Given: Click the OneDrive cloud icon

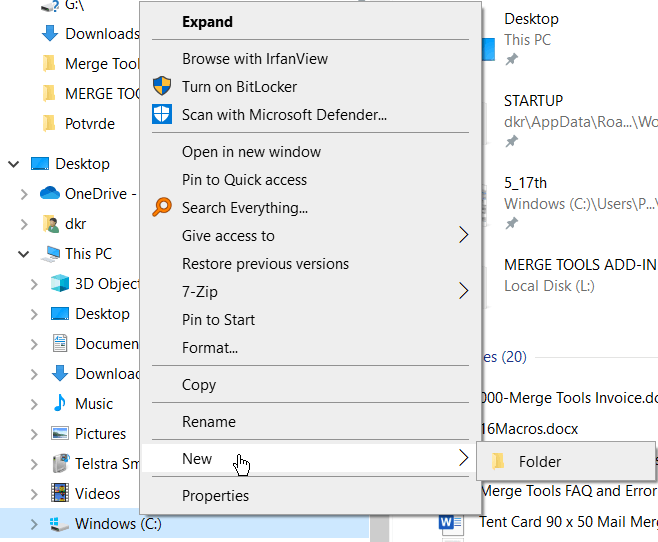Looking at the screenshot, I should [50, 193].
